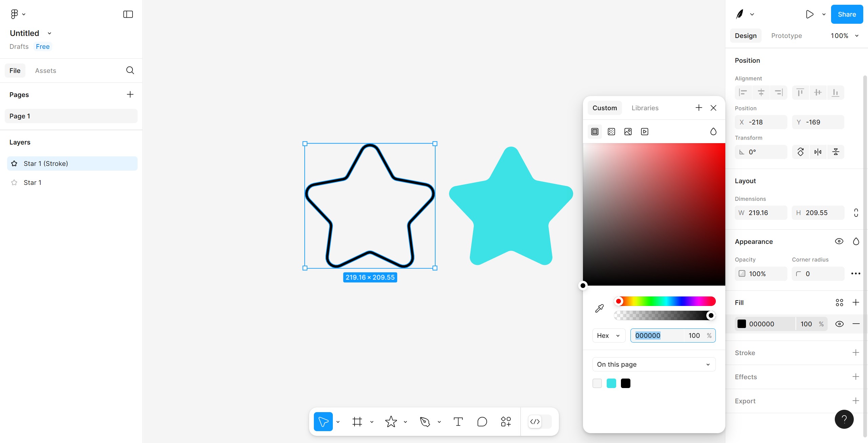
Task: Choose the image fill type icon
Action: click(628, 132)
